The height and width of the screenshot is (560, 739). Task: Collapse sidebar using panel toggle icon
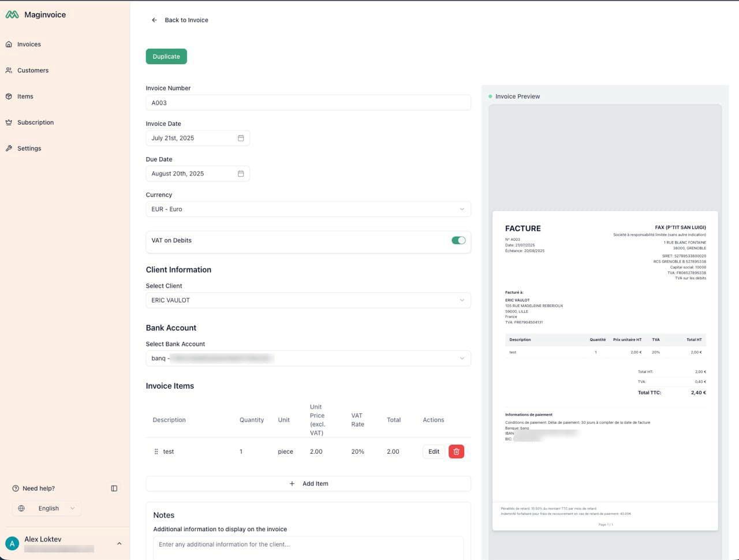point(114,488)
